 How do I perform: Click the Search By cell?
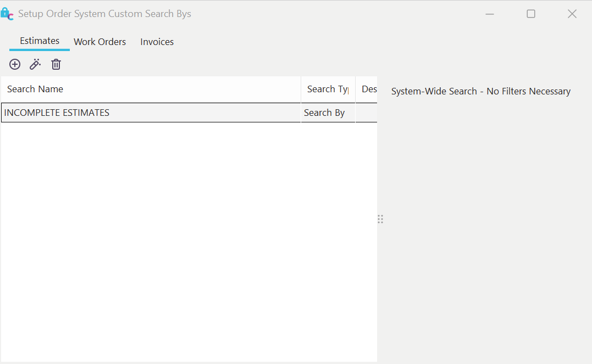[324, 113]
